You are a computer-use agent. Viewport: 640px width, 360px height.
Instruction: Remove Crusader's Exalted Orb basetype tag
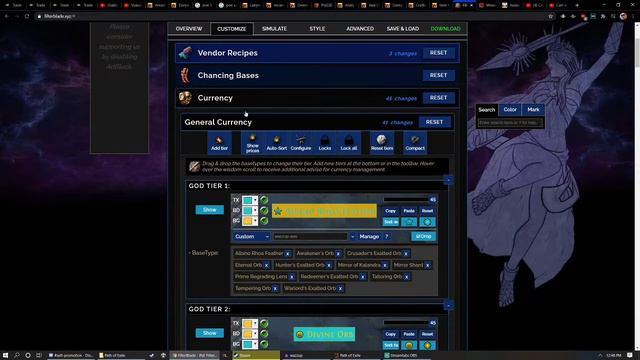pyautogui.click(x=406, y=253)
